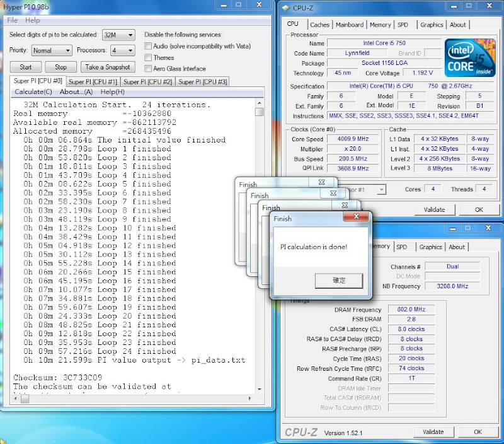Click the horizontal scrollbar left arrow in Super PI
This screenshot has width=504, height=444.
pos(15,399)
